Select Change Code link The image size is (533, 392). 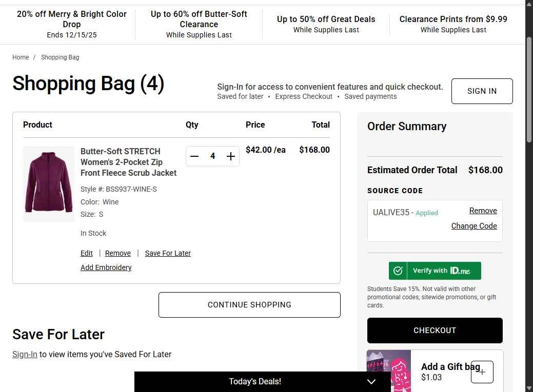click(474, 226)
